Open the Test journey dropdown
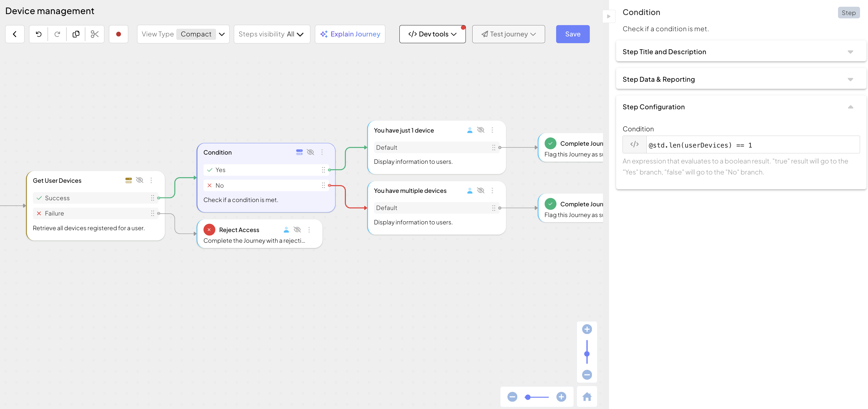868x409 pixels. click(x=508, y=34)
